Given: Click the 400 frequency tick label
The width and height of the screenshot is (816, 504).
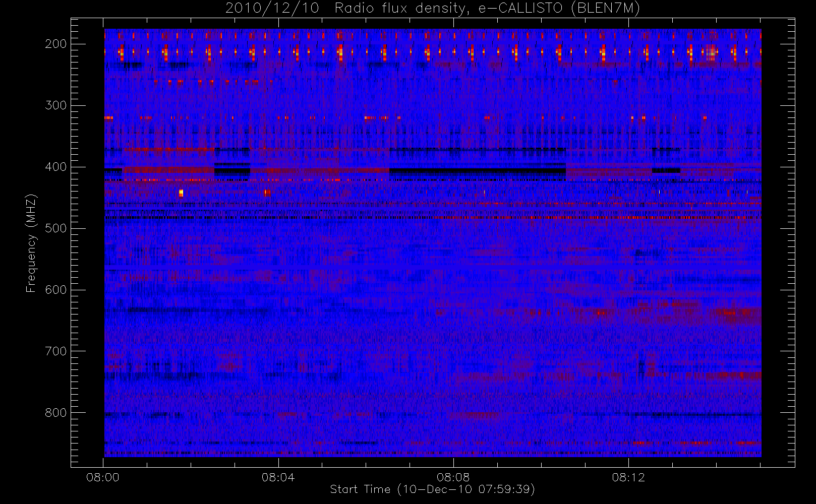Looking at the screenshot, I should coord(56,167).
